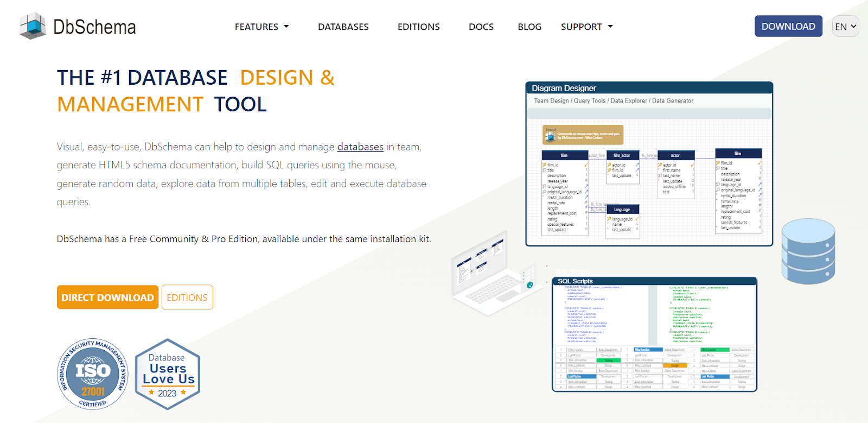Click the blue database cylinder icon
The image size is (868, 423).
click(808, 251)
